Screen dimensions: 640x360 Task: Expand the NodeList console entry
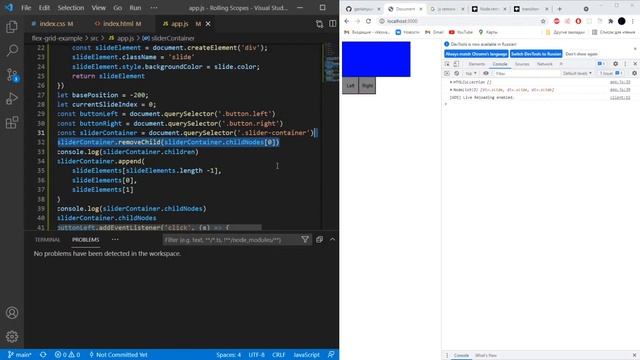click(451, 90)
